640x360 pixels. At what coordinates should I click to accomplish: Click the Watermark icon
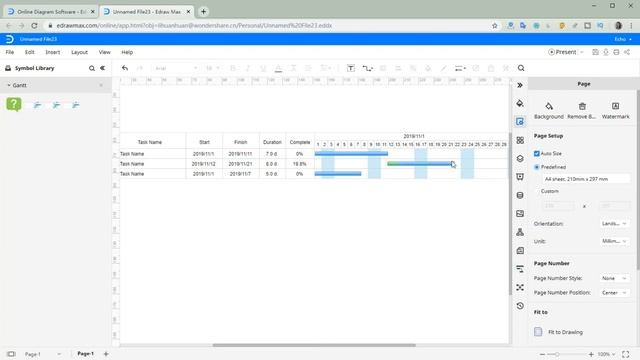[x=616, y=106]
